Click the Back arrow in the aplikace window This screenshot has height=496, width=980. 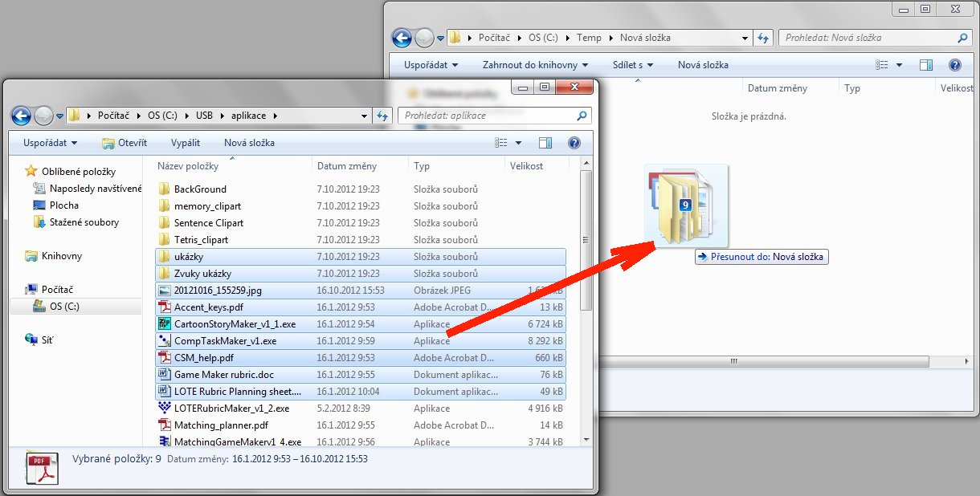coord(21,116)
